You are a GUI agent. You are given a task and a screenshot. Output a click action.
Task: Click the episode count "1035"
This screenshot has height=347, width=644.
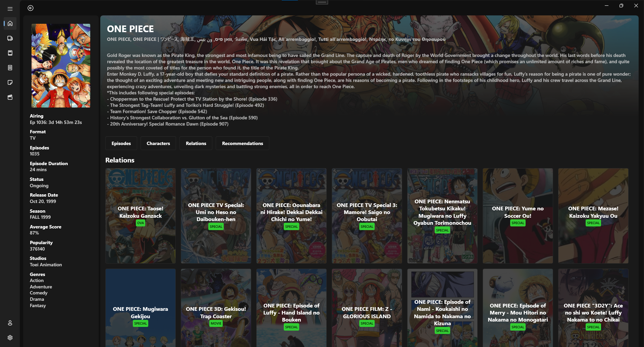click(35, 154)
